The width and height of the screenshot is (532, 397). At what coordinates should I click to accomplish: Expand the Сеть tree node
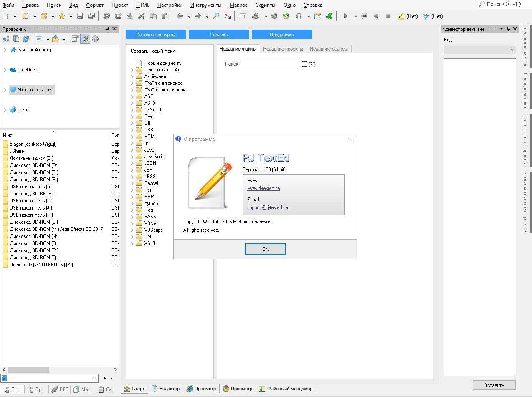(x=5, y=110)
